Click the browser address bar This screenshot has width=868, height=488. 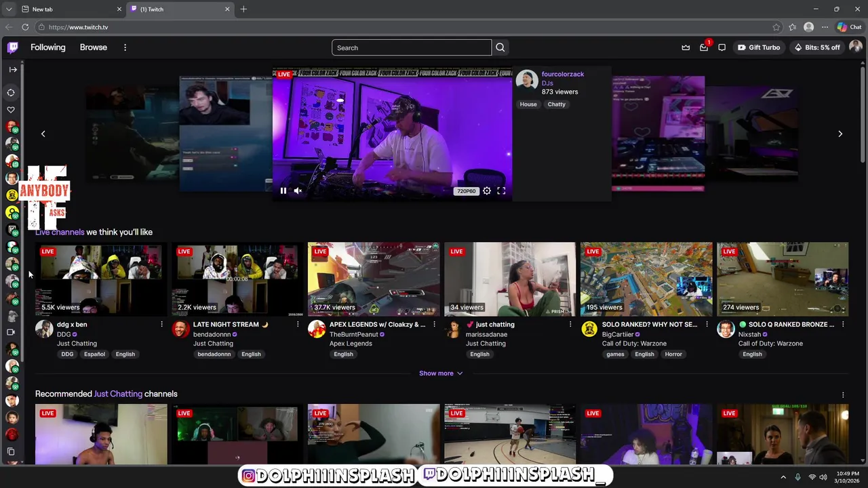[407, 27]
